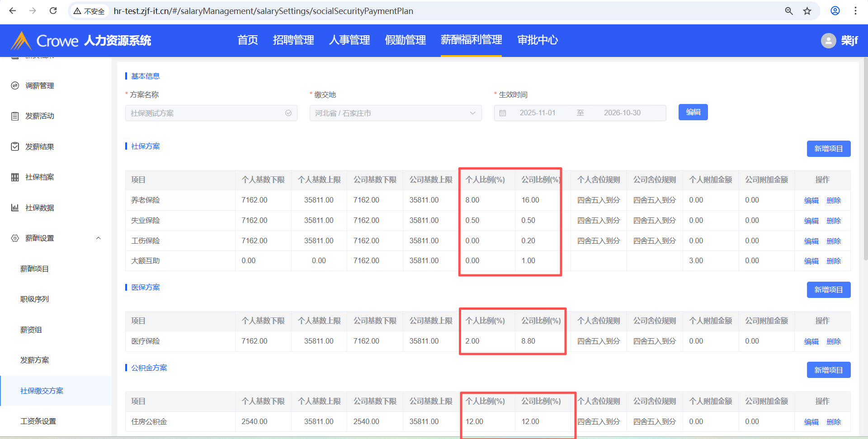This screenshot has width=868, height=439.
Task: Delete the 养老保险 row
Action: pyautogui.click(x=834, y=200)
